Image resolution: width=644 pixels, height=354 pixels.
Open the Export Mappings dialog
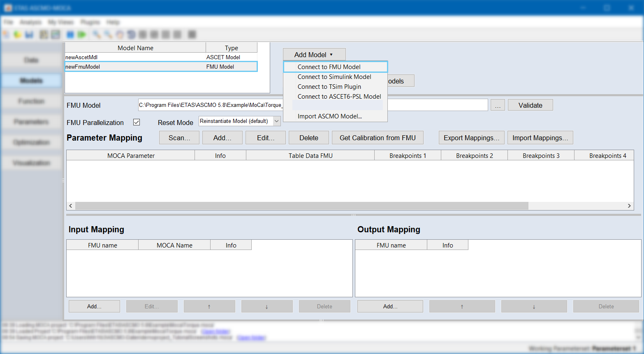click(x=471, y=138)
